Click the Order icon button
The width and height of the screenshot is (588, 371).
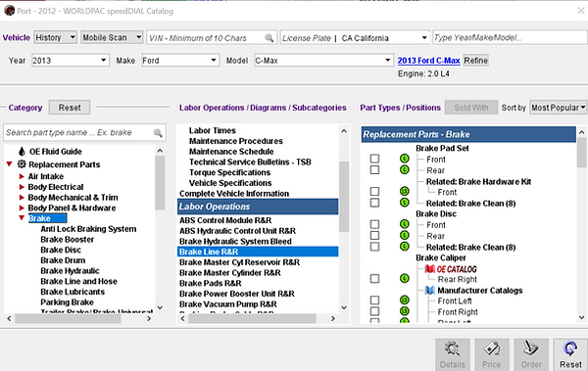531,354
